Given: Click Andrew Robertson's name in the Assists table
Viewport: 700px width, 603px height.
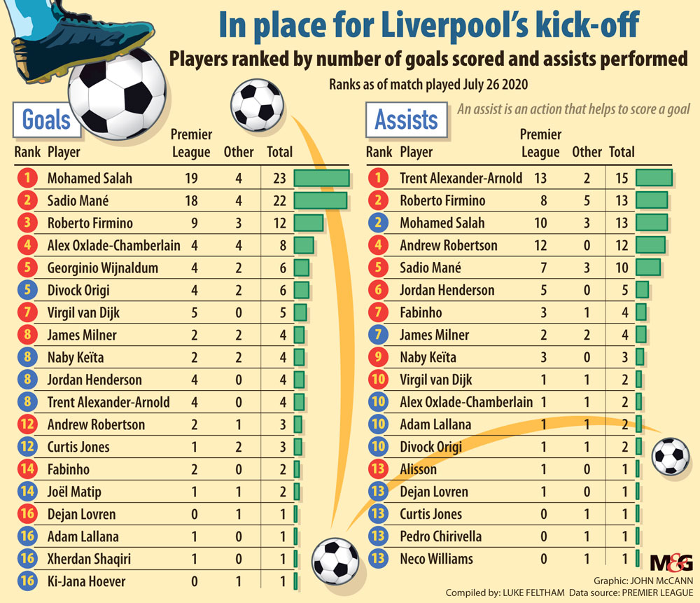Looking at the screenshot, I should click(x=448, y=246).
